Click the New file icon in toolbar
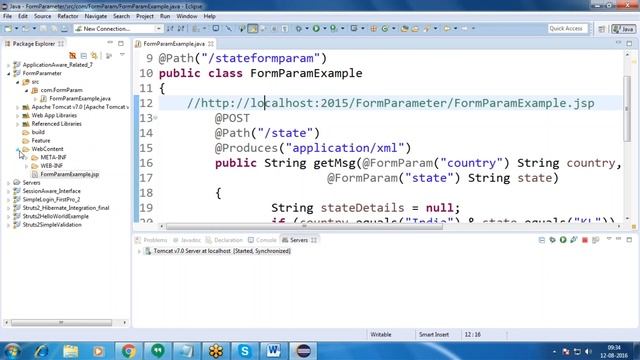This screenshot has width=640, height=360. (x=8, y=29)
